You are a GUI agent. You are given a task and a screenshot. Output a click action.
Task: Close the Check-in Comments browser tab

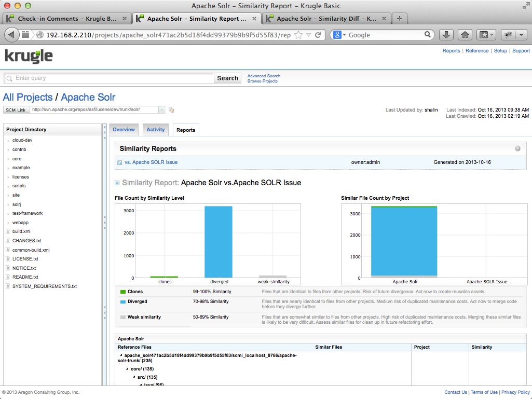point(125,19)
